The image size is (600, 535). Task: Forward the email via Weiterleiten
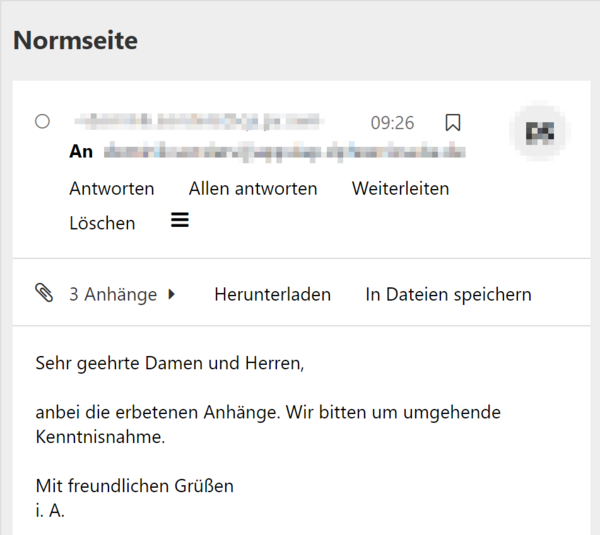coord(400,189)
